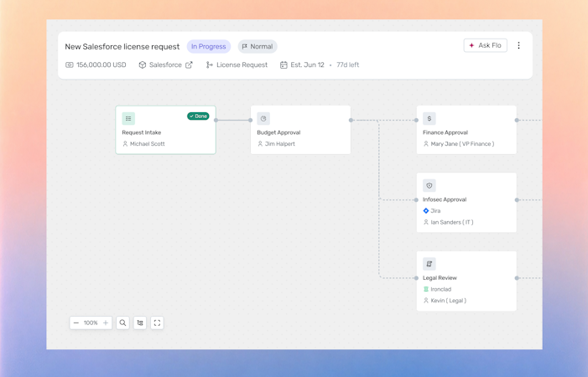Click the License Request workflow label
This screenshot has width=588, height=377.
(242, 65)
